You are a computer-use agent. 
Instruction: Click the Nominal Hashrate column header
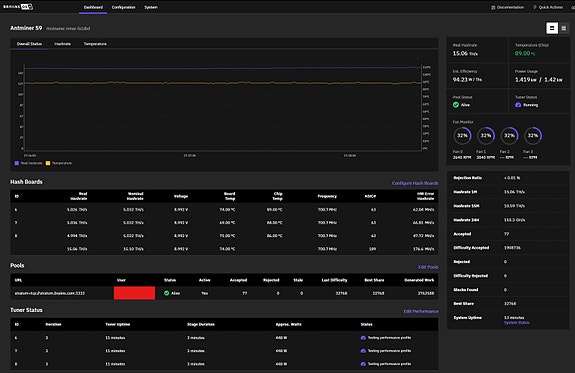coord(135,196)
